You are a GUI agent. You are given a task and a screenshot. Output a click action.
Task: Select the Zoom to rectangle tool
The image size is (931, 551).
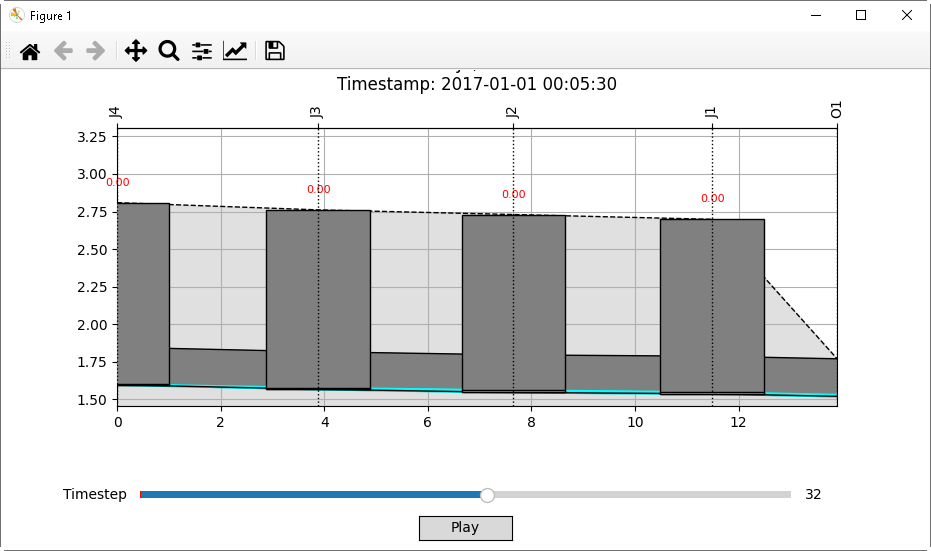169,51
